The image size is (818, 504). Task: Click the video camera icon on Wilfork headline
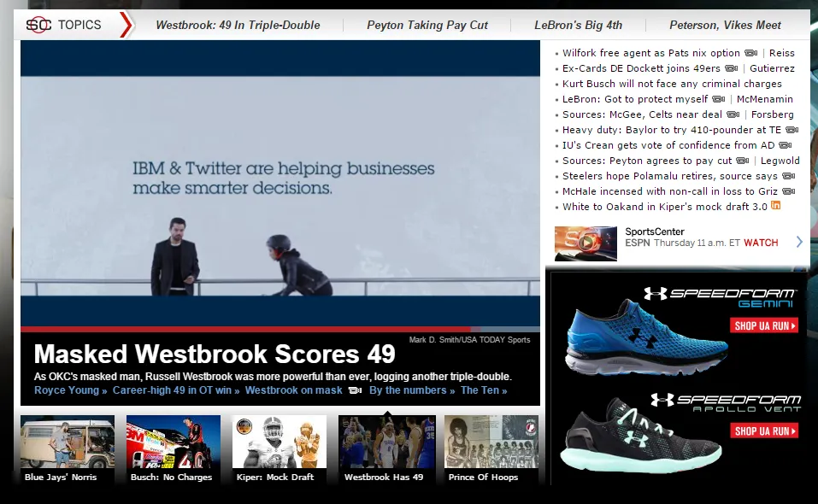point(751,53)
